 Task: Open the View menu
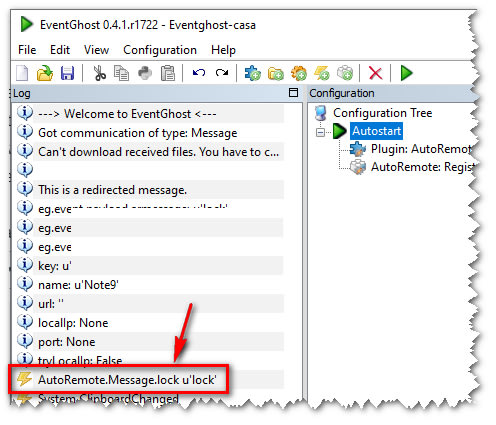pos(96,50)
